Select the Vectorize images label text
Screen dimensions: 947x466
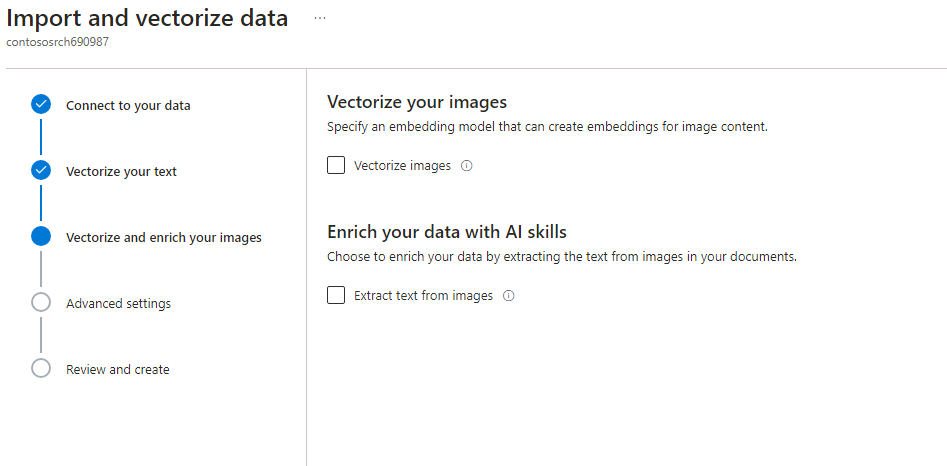[x=402, y=165]
